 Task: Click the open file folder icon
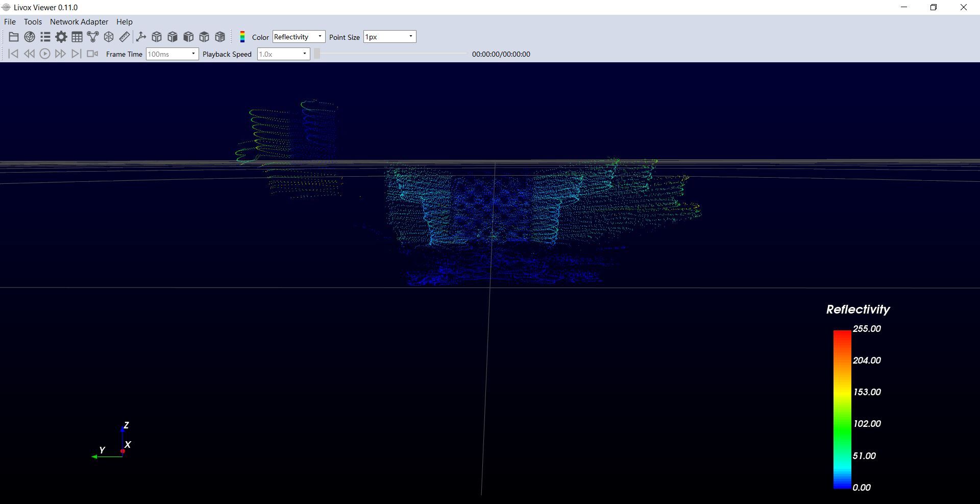coord(14,37)
